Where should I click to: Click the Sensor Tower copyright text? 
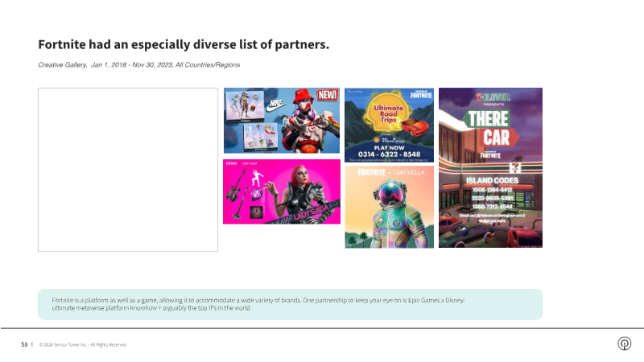(x=83, y=344)
